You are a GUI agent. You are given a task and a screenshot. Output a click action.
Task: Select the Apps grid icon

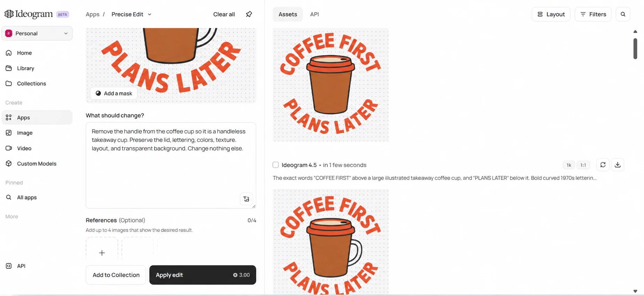coord(9,118)
